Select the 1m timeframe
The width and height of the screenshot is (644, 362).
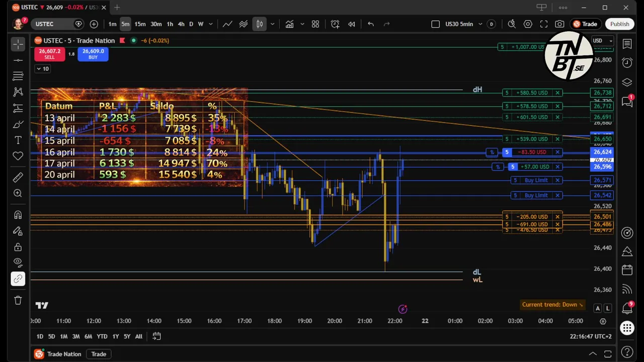pyautogui.click(x=112, y=24)
